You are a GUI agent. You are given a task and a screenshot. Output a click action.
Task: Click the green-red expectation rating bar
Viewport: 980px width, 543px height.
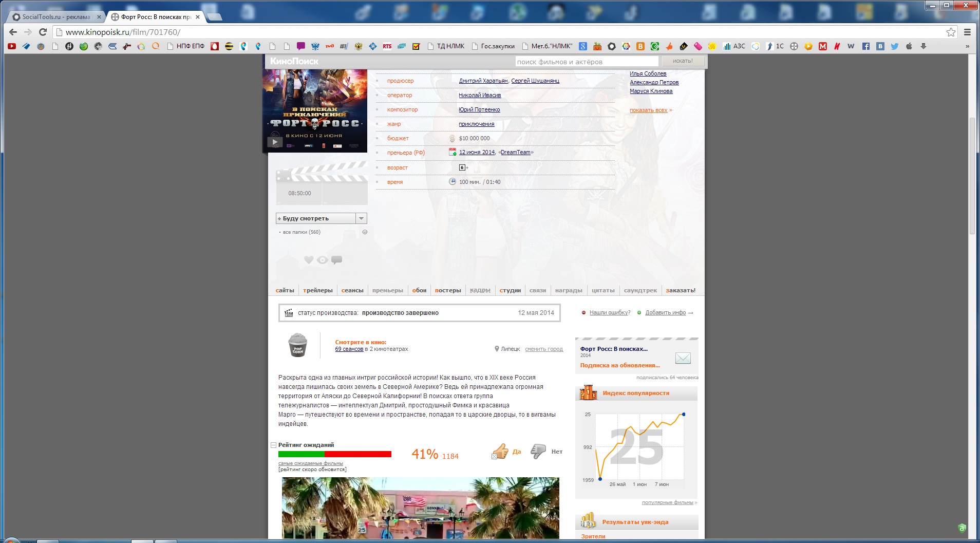(x=335, y=454)
